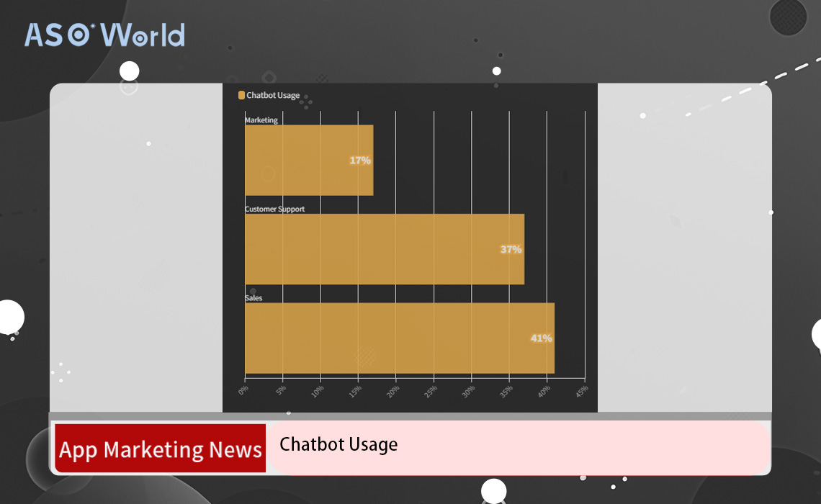Screen dimensions: 821x504
Task: Select the Sales 41% bar
Action: [400, 338]
